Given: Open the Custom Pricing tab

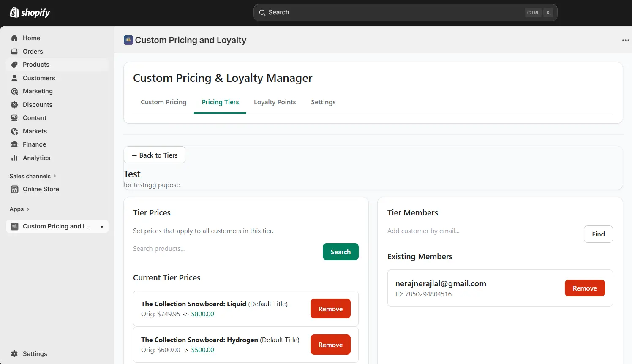Looking at the screenshot, I should click(163, 102).
